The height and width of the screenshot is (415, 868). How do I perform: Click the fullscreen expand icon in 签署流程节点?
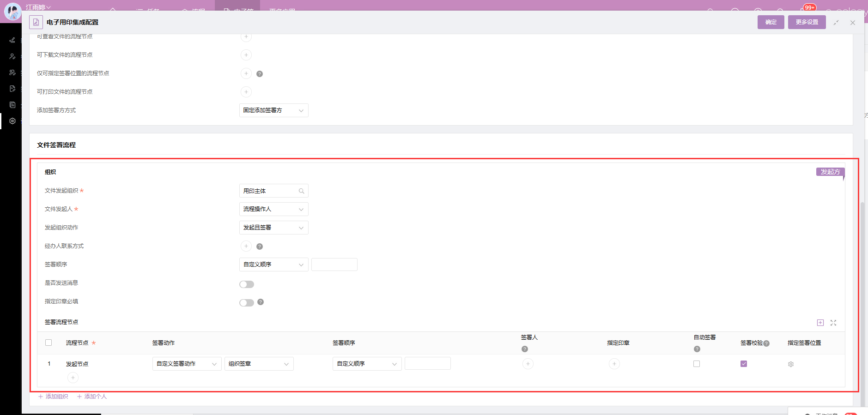[x=833, y=323]
